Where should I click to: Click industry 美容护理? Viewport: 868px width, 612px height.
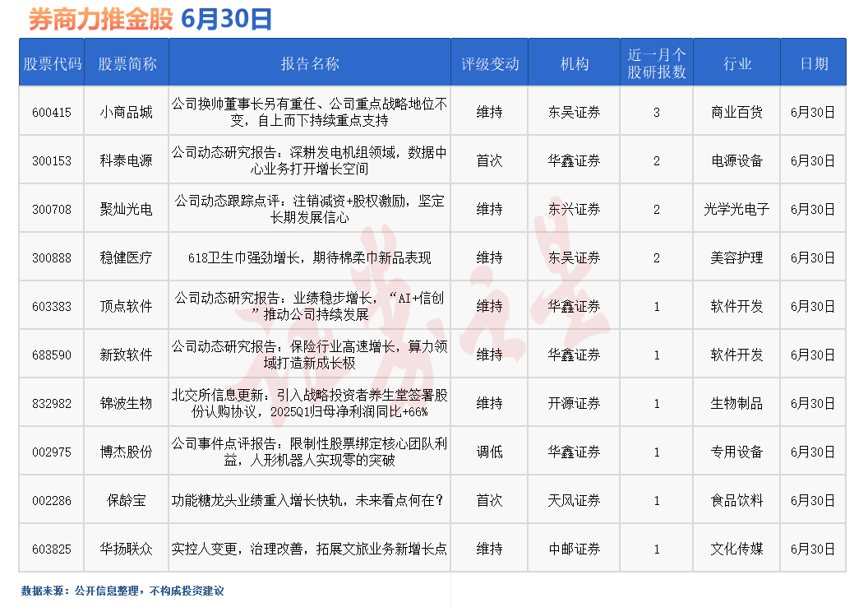coord(736,258)
